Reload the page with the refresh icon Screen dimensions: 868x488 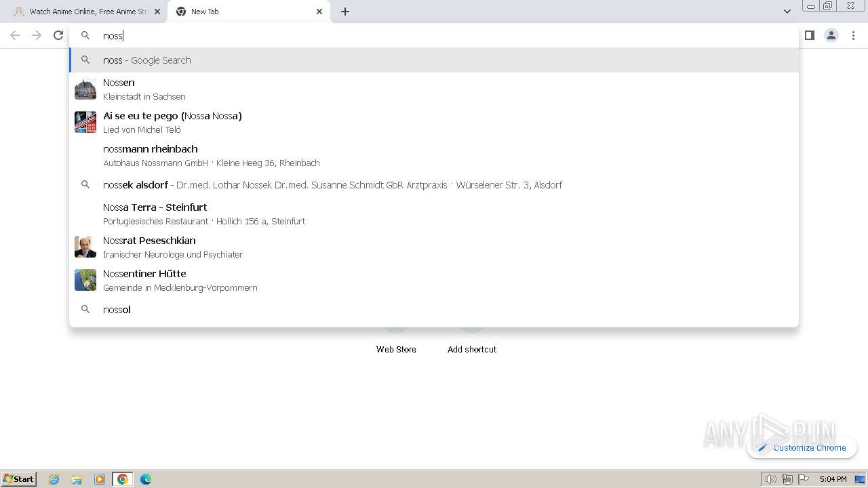(58, 35)
